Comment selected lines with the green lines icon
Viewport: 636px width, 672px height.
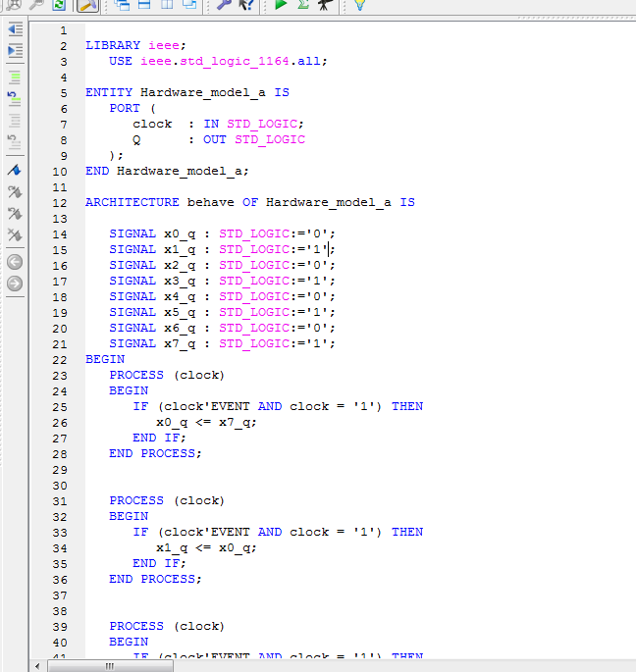(15, 77)
